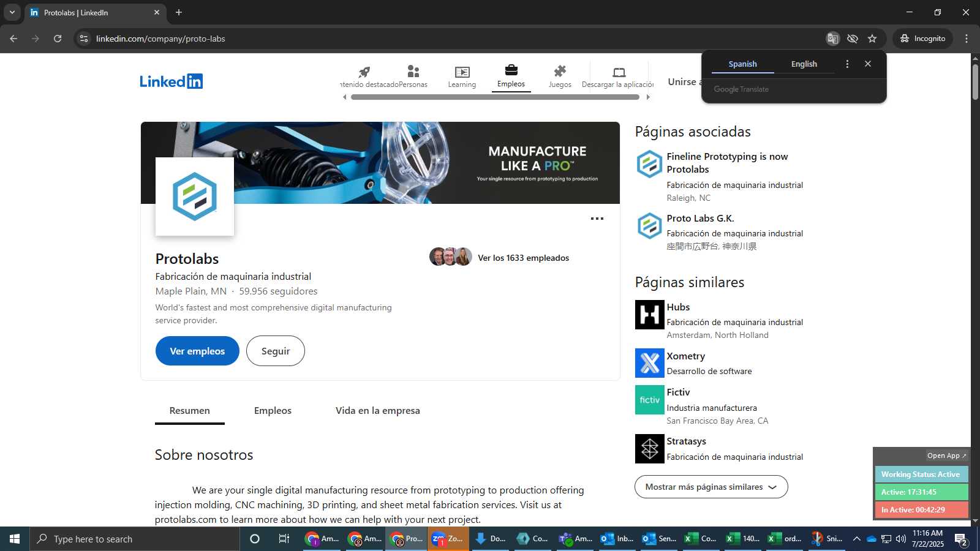Open a new browser tab
The height and width of the screenshot is (551, 980).
point(179,12)
